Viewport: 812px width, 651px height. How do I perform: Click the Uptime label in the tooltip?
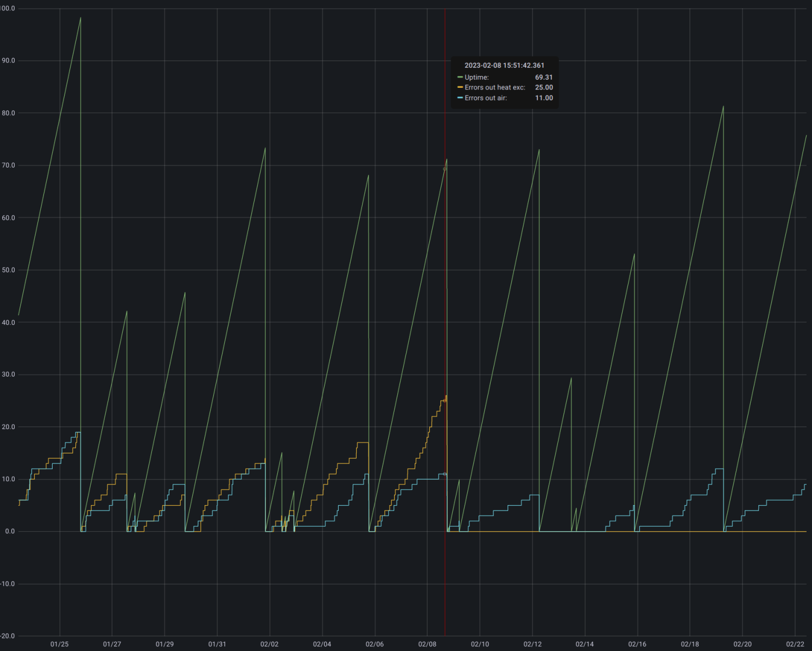tap(477, 78)
